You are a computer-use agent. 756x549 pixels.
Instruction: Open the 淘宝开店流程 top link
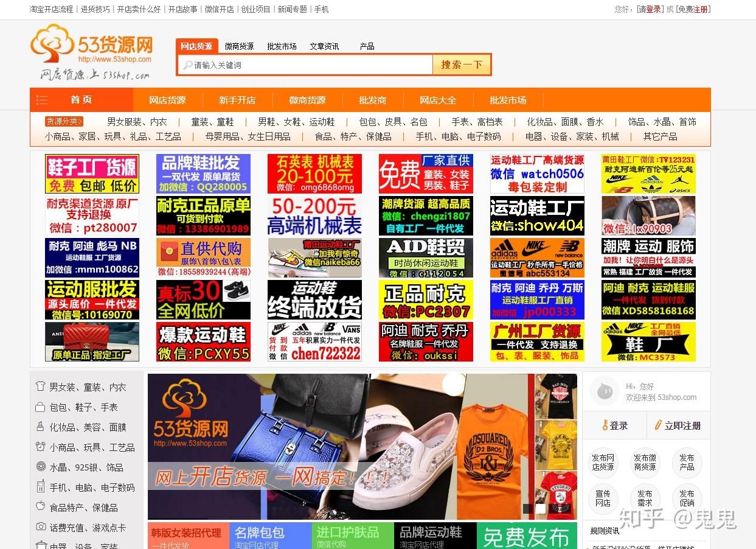52,9
